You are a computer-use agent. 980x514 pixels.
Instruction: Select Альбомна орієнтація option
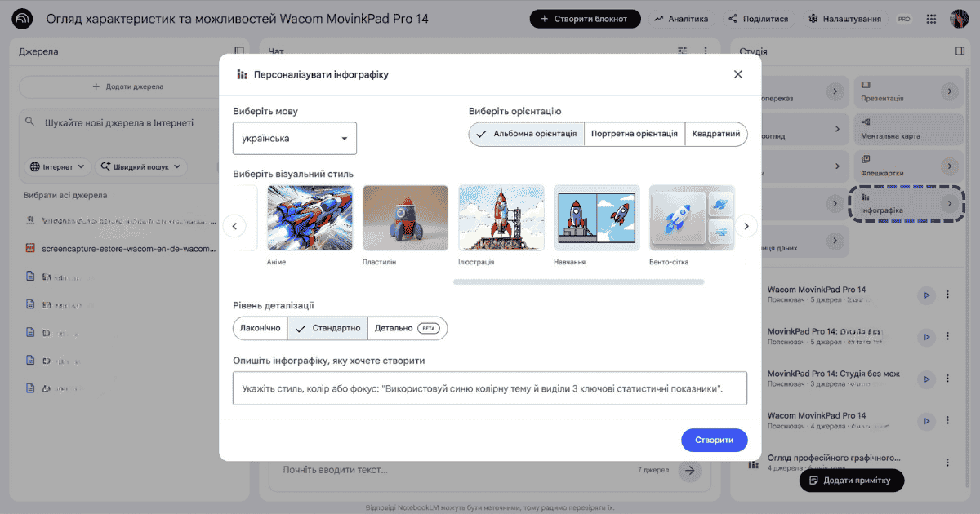coord(527,134)
